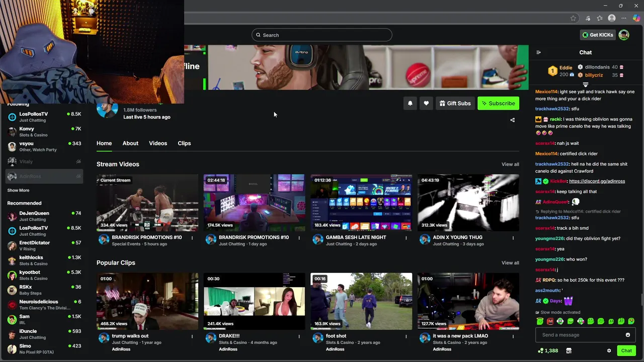
Task: Open DeJenQueen in Recommended list
Action: click(x=44, y=216)
